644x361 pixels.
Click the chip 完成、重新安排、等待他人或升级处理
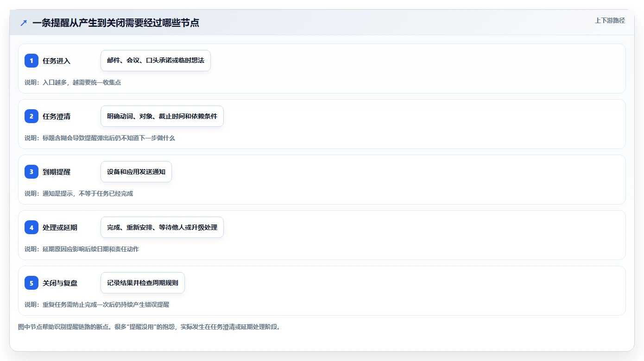click(x=162, y=227)
